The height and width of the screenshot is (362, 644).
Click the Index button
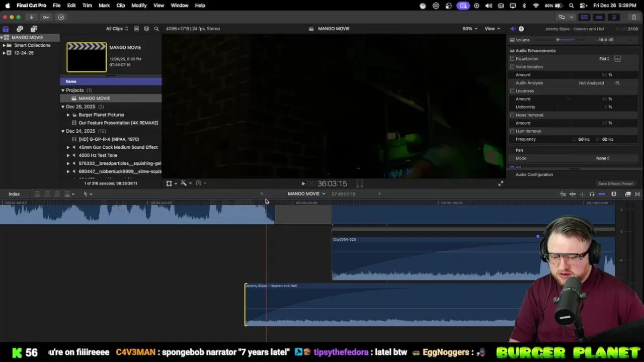(14, 194)
